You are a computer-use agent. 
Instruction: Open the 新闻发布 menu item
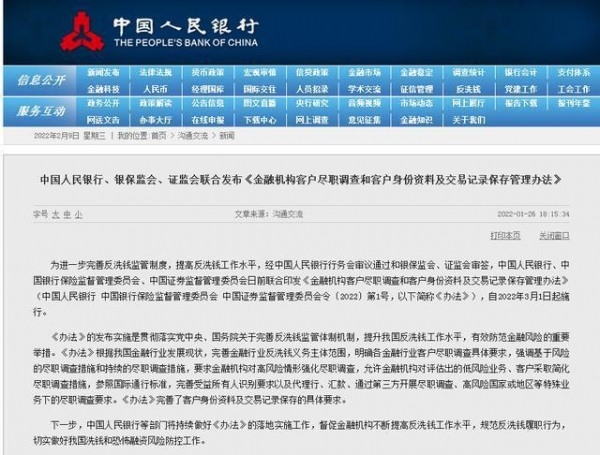tap(103, 73)
